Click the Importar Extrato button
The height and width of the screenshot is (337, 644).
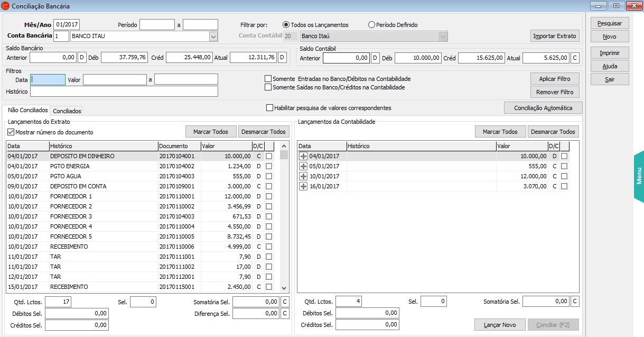(555, 36)
